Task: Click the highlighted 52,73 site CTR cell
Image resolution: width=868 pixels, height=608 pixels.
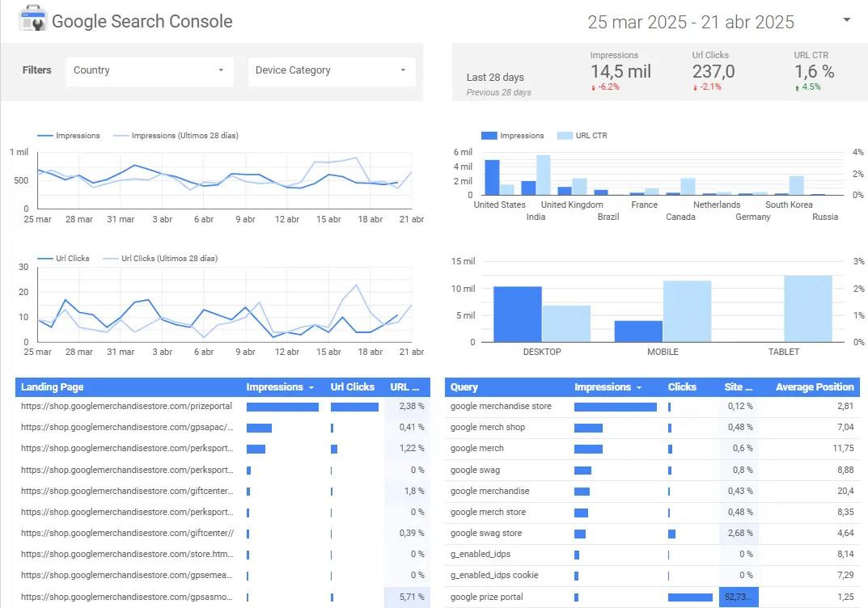Action: click(x=739, y=597)
